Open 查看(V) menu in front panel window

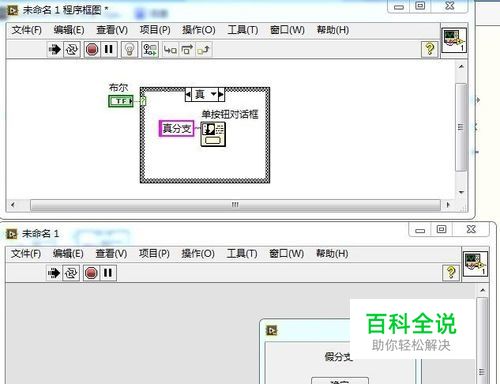tap(111, 254)
